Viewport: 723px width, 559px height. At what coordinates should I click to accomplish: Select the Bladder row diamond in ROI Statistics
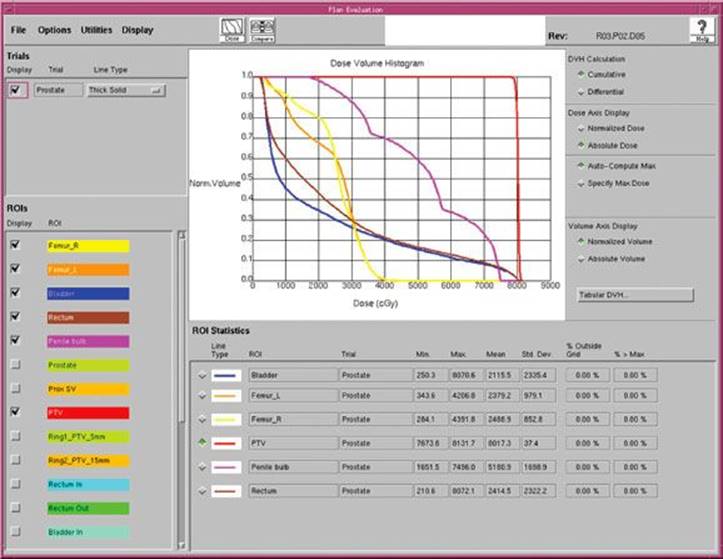pos(202,375)
